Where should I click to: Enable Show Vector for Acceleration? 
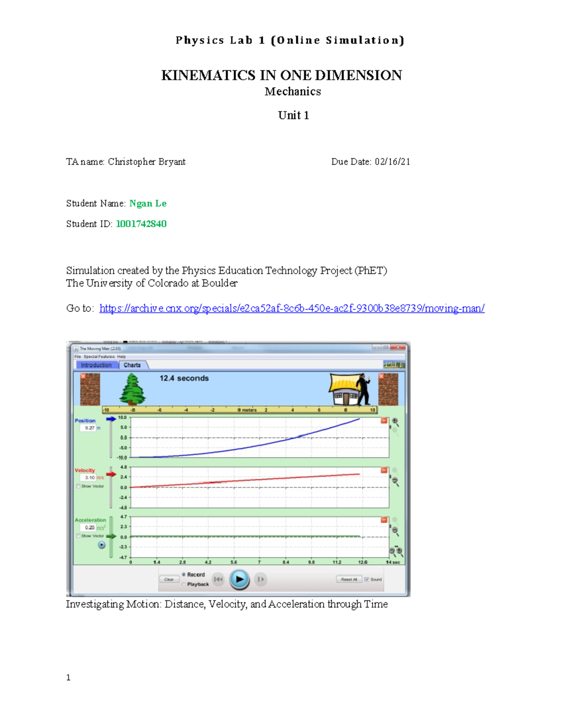click(78, 536)
